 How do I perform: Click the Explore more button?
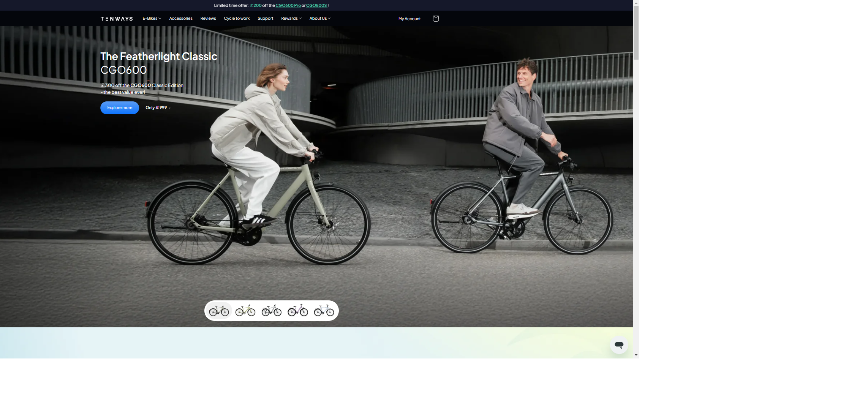(x=120, y=108)
